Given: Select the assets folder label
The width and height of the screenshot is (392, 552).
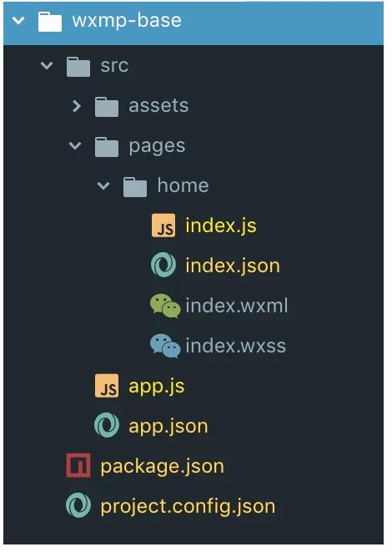Looking at the screenshot, I should (158, 105).
